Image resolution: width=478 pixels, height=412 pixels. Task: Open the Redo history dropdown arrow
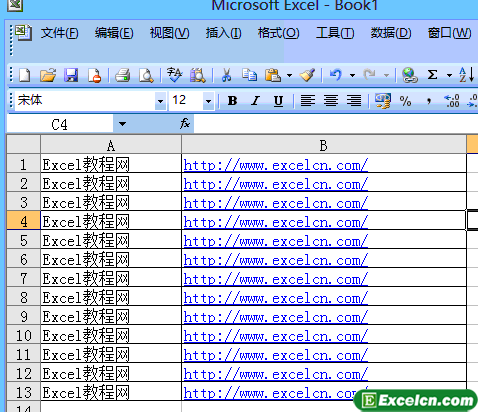click(386, 75)
